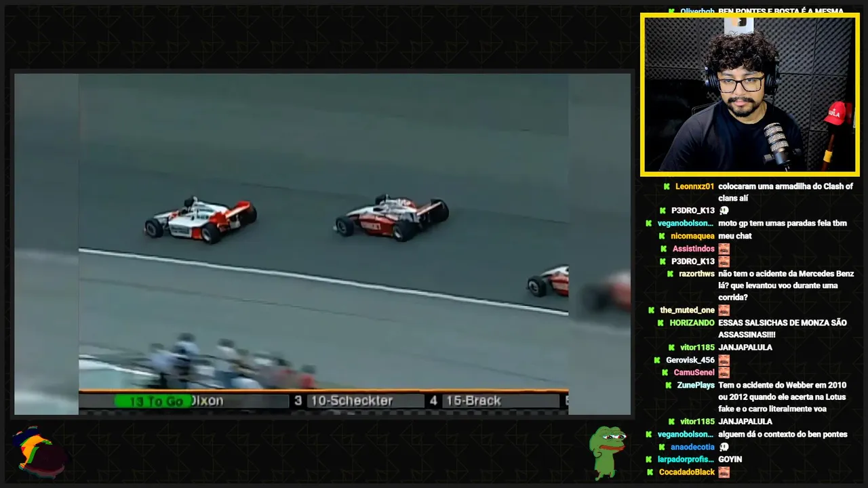Click message 'colocaram uma armadilha do Clash of clans'
Image resolution: width=868 pixels, height=488 pixels.
[x=785, y=192]
